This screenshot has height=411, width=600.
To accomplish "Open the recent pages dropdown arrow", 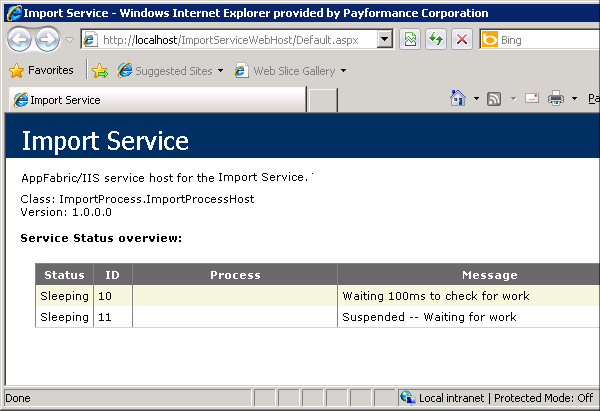I will click(x=69, y=40).
